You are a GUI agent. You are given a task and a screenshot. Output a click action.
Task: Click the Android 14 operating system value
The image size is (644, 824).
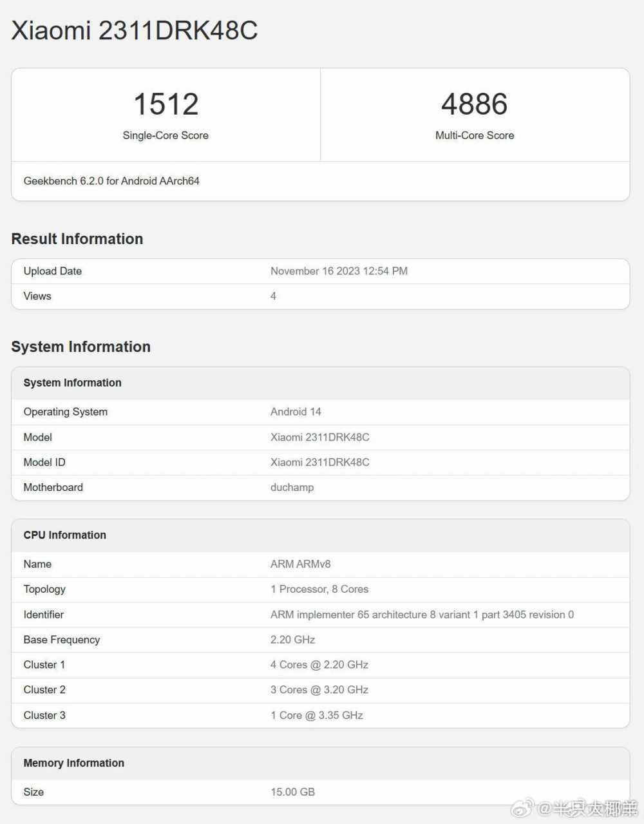296,412
